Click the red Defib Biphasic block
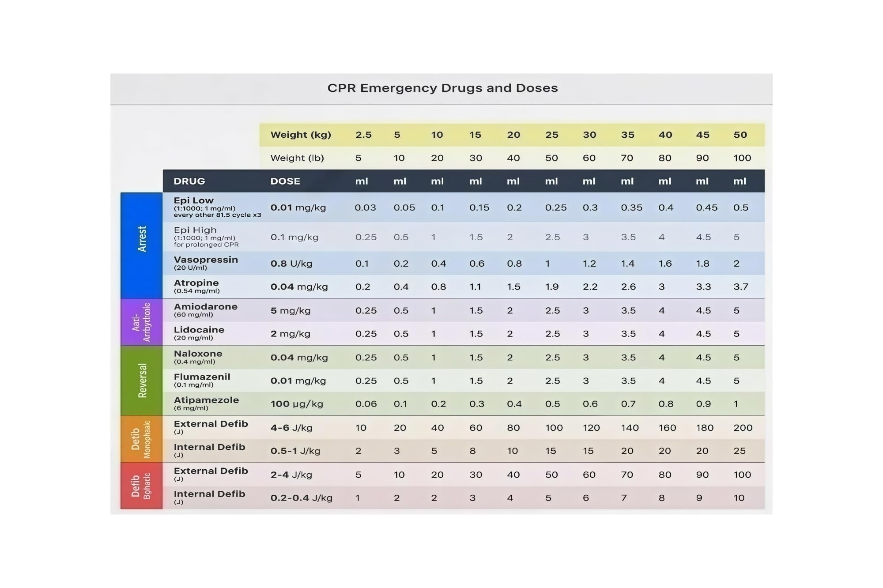Screen dimensions: 883x588 point(141,486)
